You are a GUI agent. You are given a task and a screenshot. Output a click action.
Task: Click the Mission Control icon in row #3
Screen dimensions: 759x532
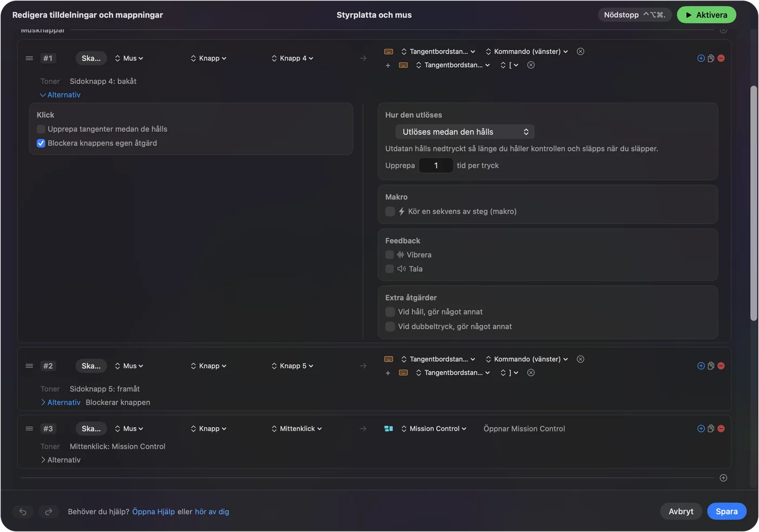pyautogui.click(x=389, y=428)
